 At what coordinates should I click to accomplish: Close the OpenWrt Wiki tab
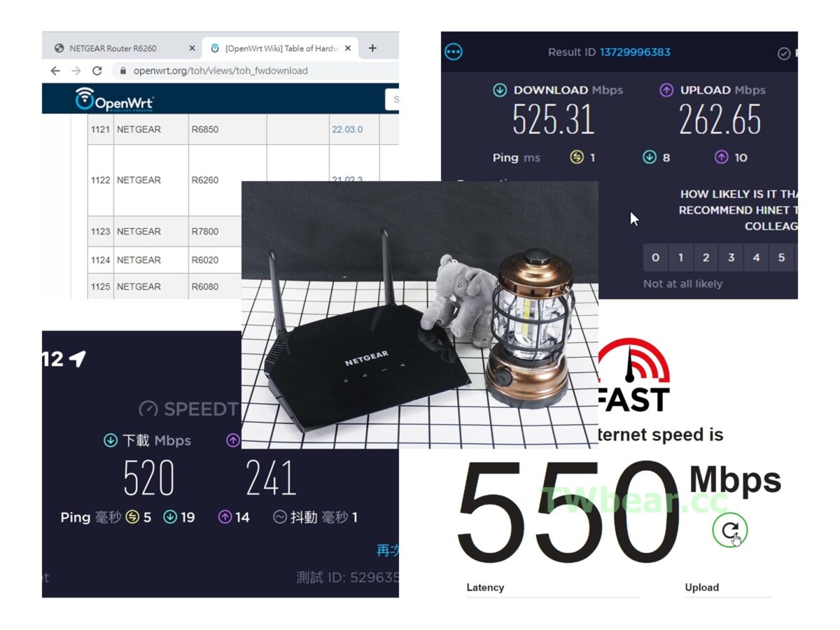coord(348,48)
